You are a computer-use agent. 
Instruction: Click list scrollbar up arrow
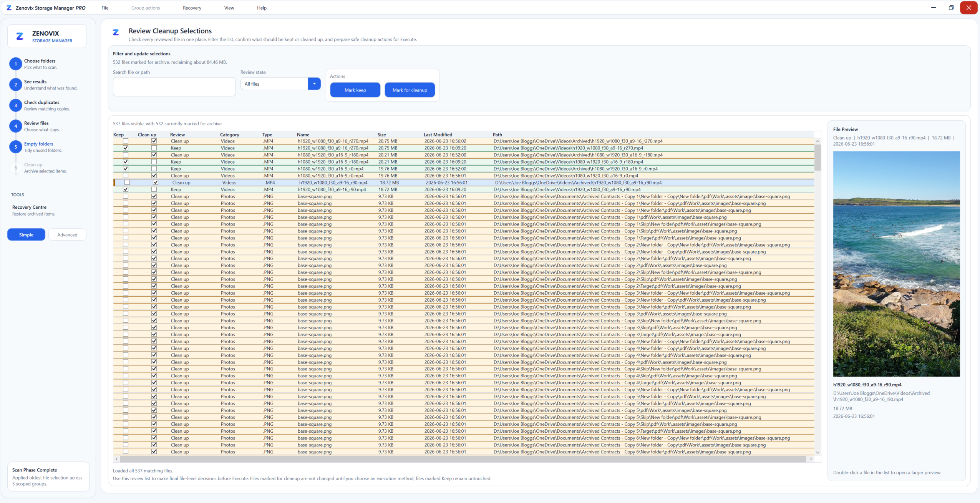(x=817, y=141)
